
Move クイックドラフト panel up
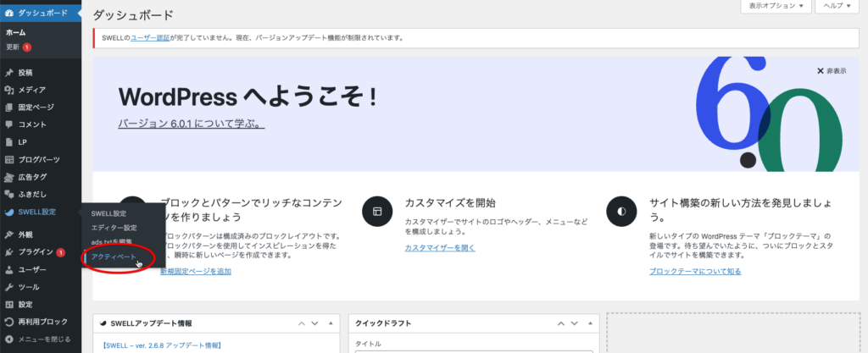tap(562, 323)
